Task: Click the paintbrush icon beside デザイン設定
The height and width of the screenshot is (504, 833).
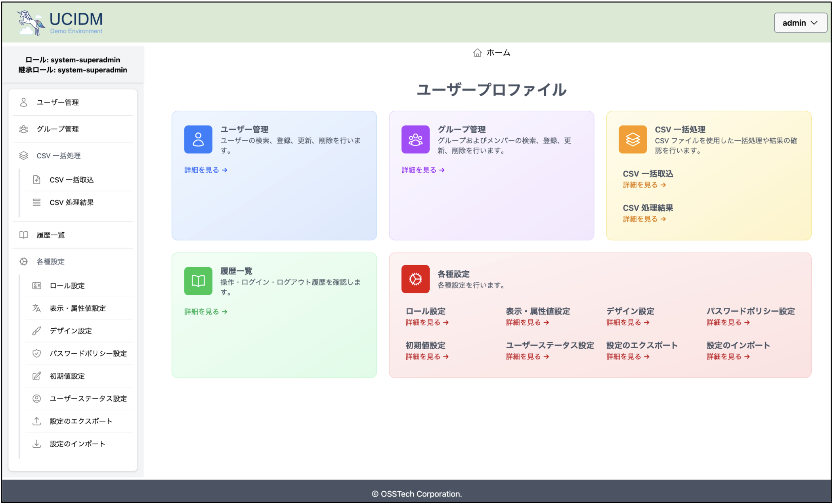Action: click(x=37, y=331)
